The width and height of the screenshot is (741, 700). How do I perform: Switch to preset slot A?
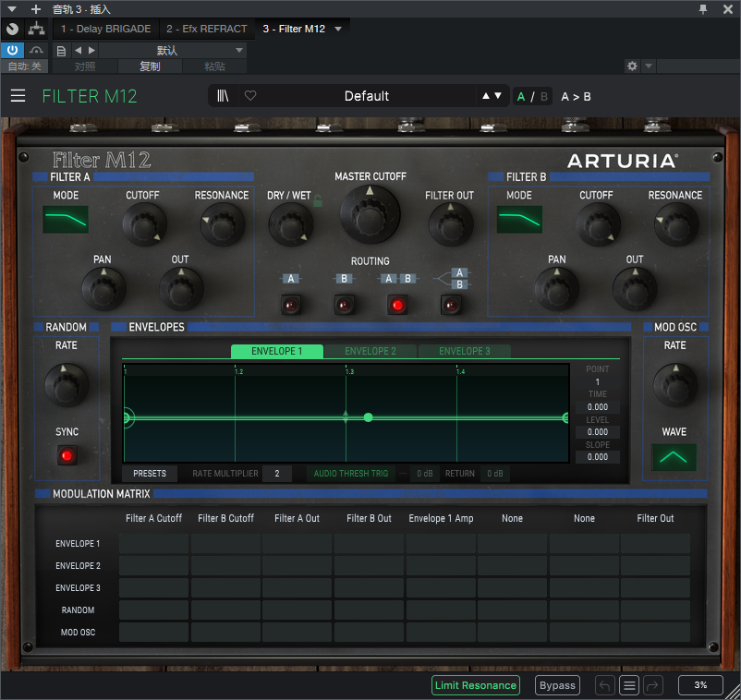coord(521,96)
